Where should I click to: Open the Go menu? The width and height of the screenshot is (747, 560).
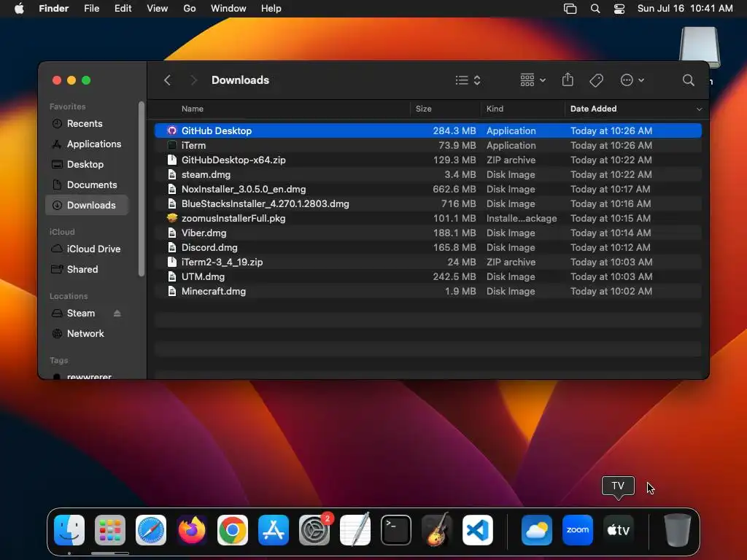(x=190, y=9)
